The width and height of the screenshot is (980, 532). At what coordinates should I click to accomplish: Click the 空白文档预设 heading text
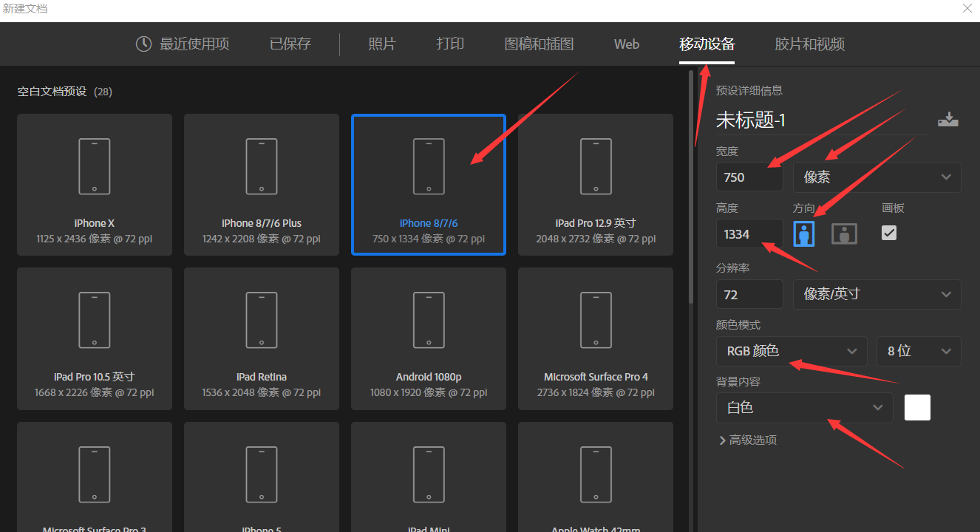[52, 92]
